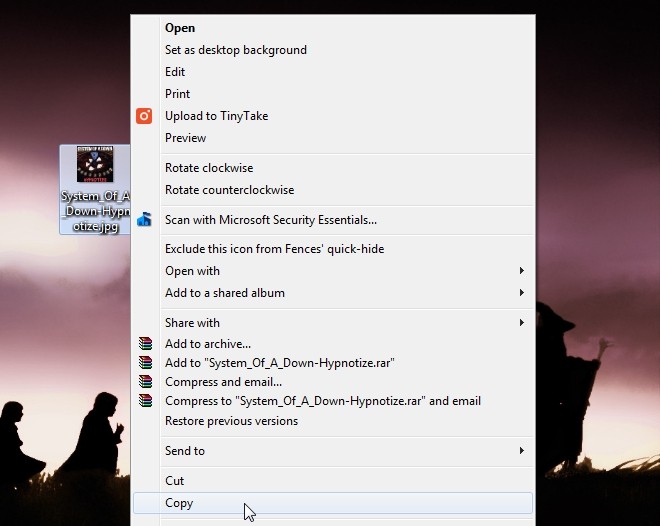Expand the Share with submenu arrow
Image resolution: width=660 pixels, height=526 pixels.
click(522, 322)
